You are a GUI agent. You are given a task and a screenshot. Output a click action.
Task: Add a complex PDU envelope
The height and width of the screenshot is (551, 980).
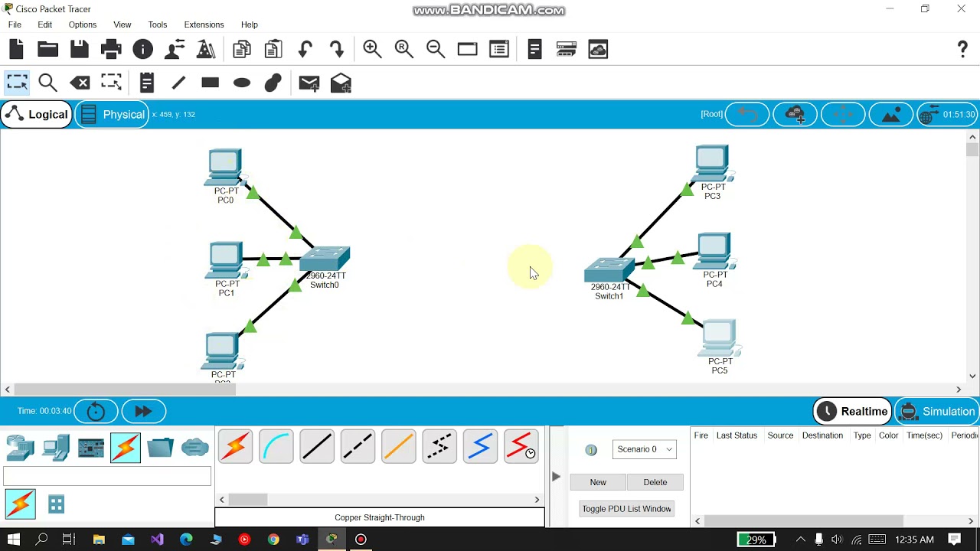(341, 83)
